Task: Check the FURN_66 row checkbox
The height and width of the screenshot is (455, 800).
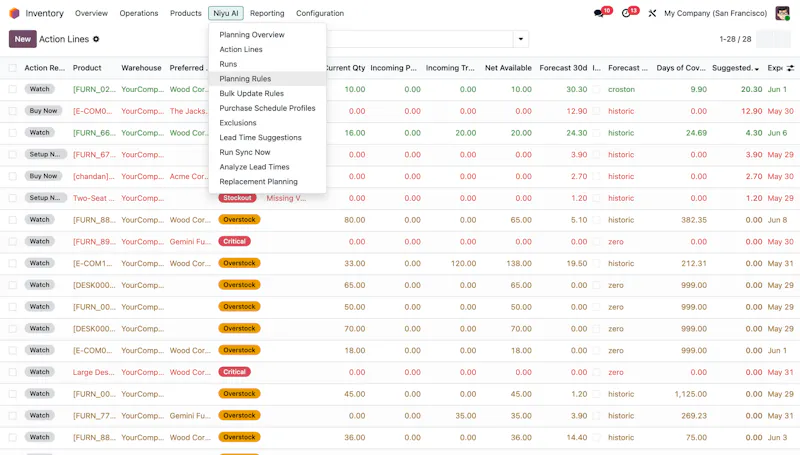Action: pos(13,133)
